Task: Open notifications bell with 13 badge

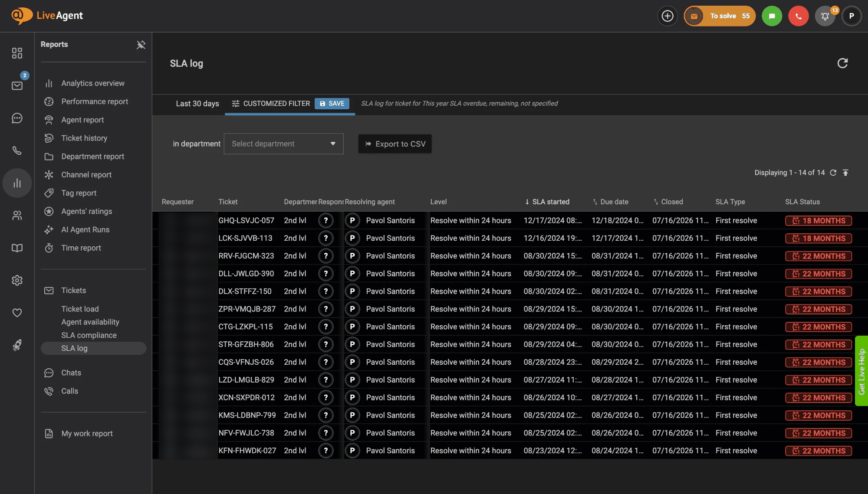Action: click(x=825, y=16)
